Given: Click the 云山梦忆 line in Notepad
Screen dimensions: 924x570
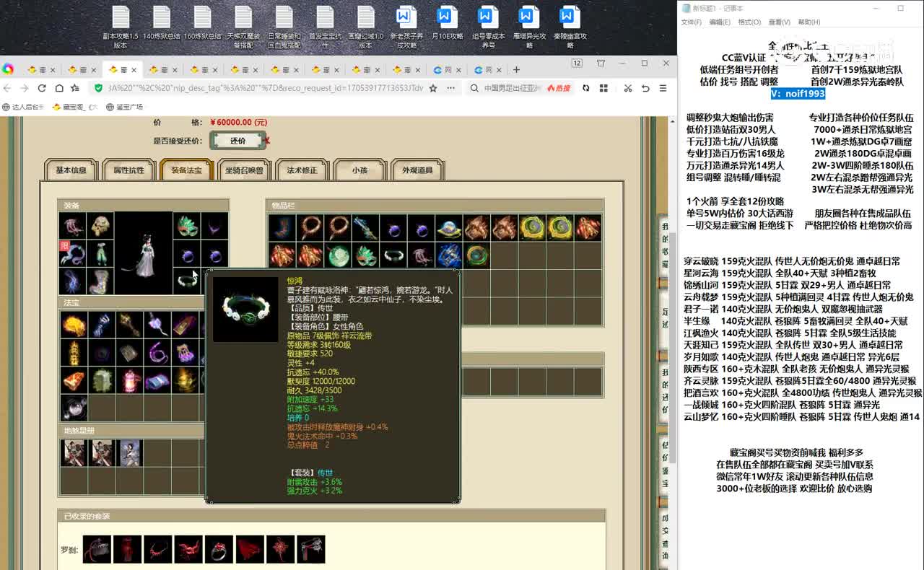Looking at the screenshot, I should (801, 417).
